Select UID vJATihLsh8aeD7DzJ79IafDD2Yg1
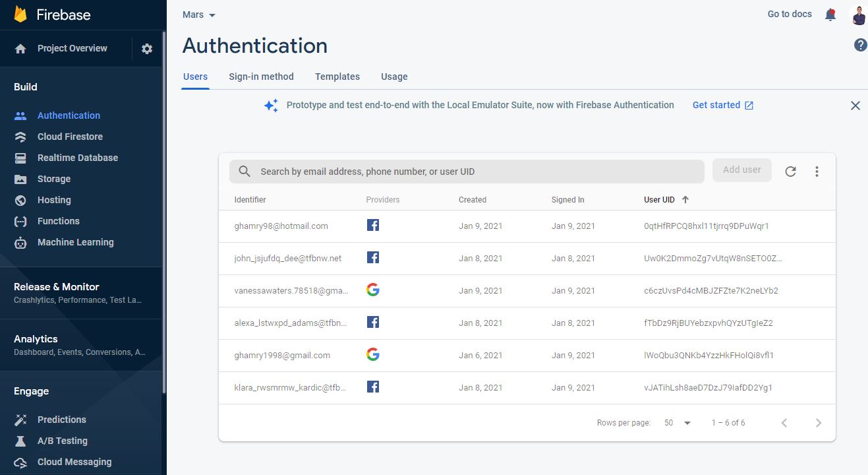The height and width of the screenshot is (475, 868). tap(709, 387)
